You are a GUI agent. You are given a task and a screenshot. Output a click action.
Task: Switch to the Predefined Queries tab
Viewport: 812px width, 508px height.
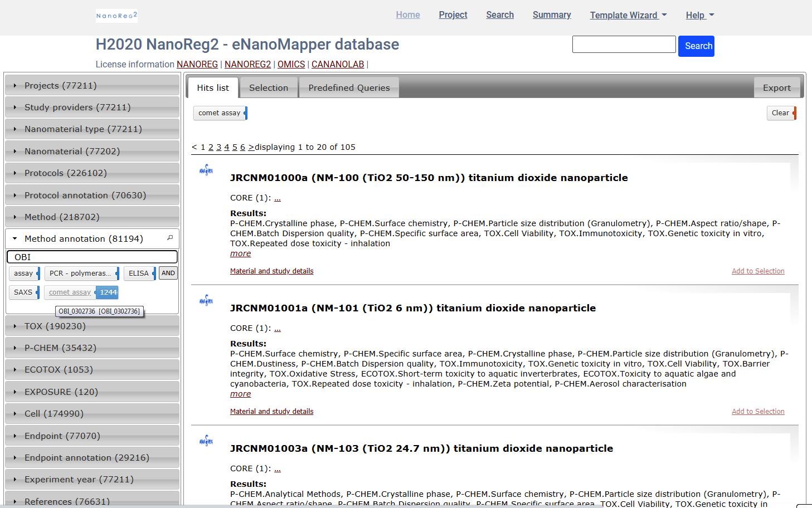[349, 88]
